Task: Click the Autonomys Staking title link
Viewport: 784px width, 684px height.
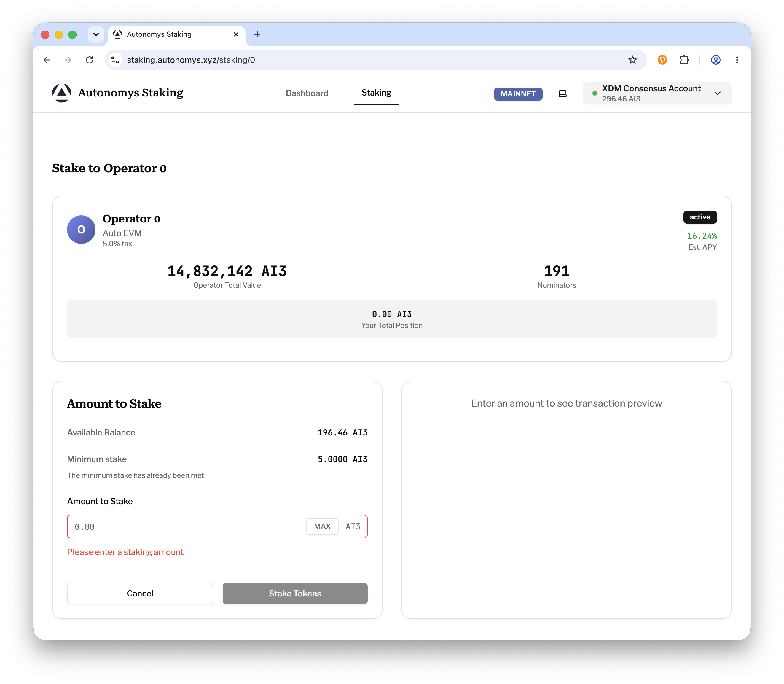Action: tap(130, 93)
